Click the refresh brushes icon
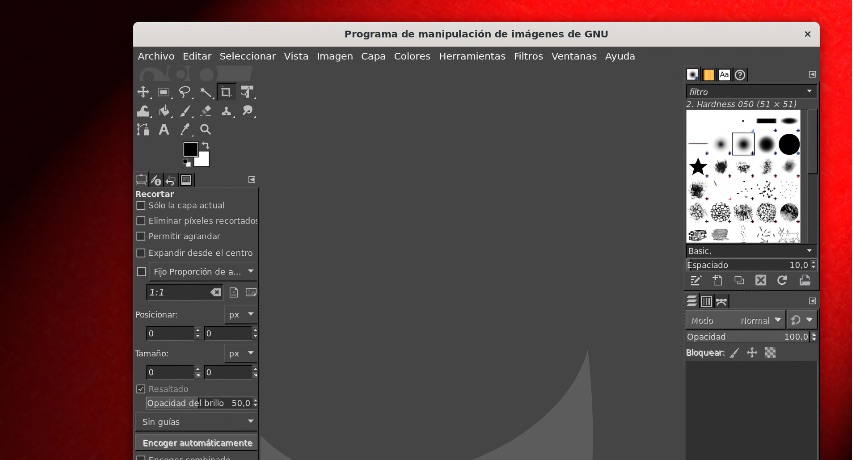This screenshot has height=460, width=853. pos(782,281)
